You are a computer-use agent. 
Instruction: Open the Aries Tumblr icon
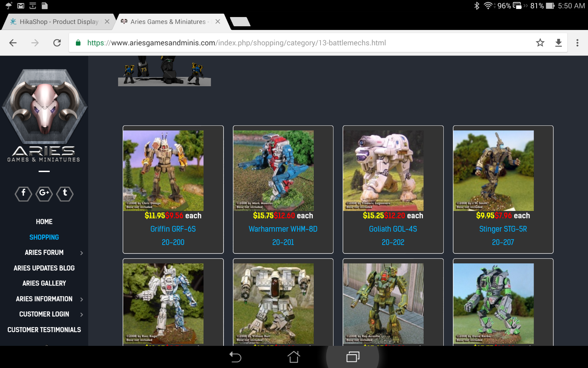click(x=65, y=194)
